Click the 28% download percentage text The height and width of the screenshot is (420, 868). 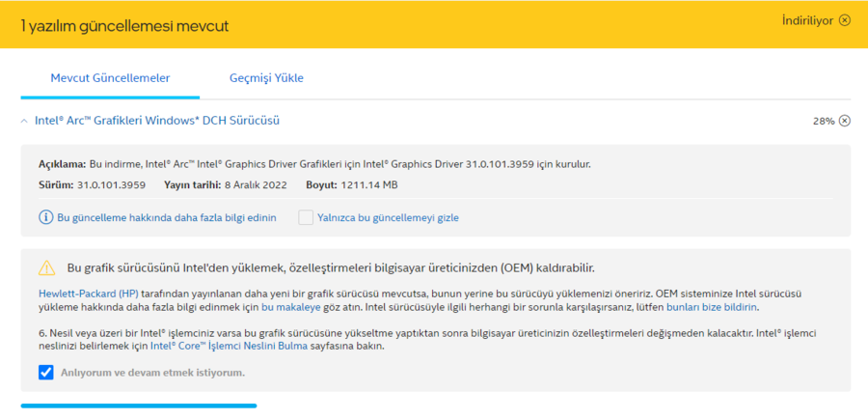[824, 122]
